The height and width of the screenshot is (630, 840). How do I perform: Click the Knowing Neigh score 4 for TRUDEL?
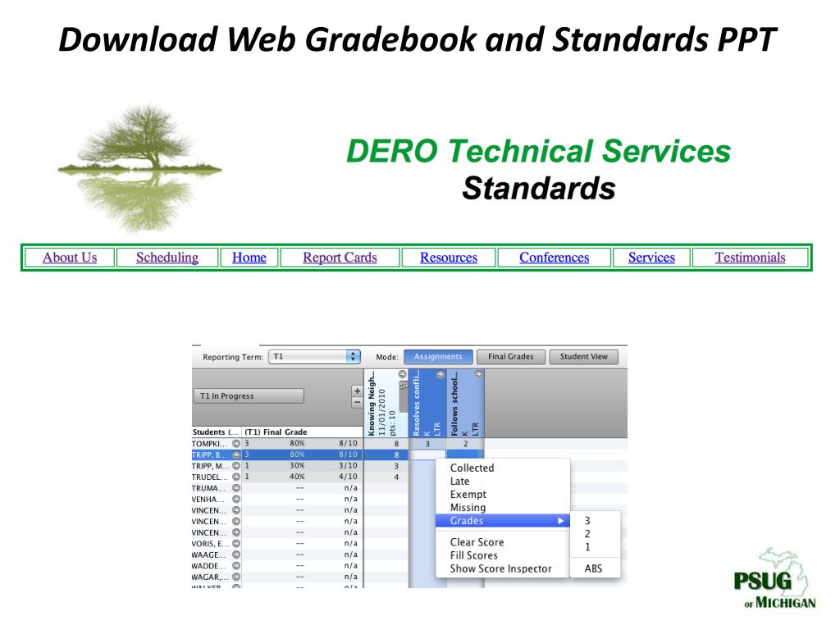click(x=396, y=477)
